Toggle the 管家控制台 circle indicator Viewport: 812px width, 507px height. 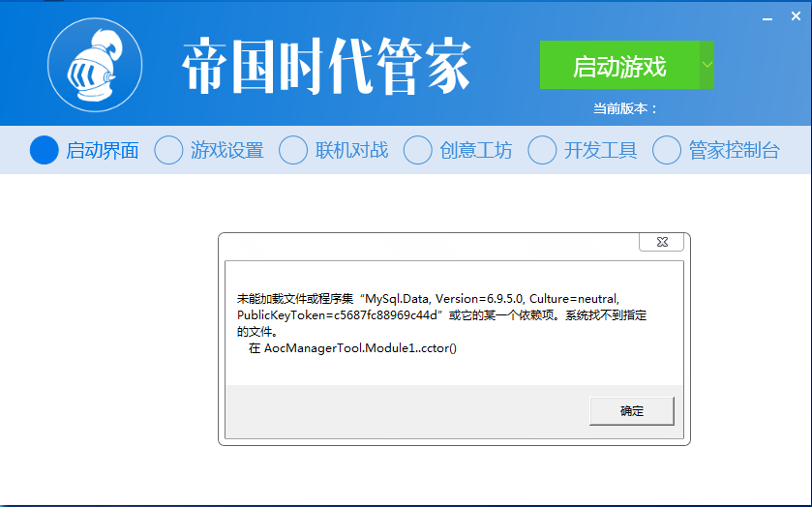[667, 150]
